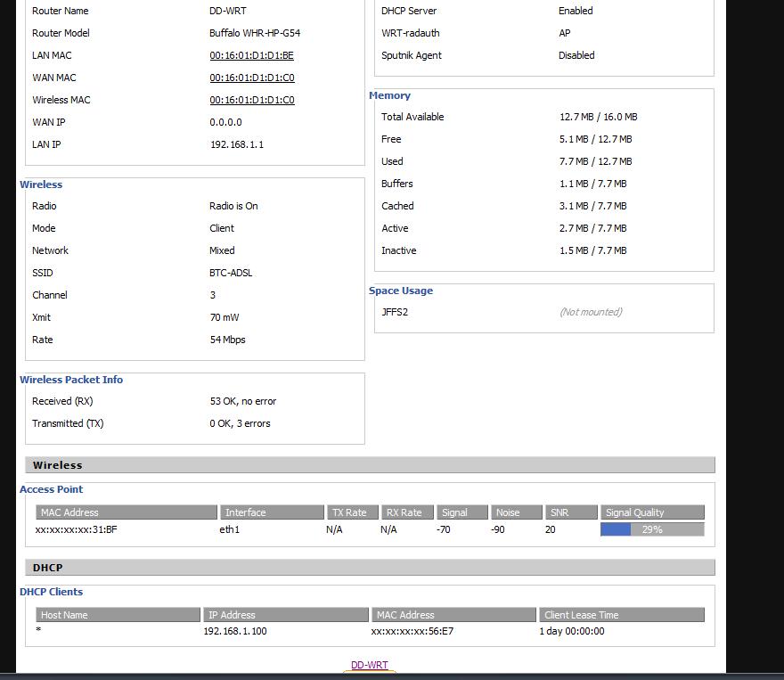This screenshot has height=680, width=784.
Task: Select the Noise column header
Action: (517, 512)
